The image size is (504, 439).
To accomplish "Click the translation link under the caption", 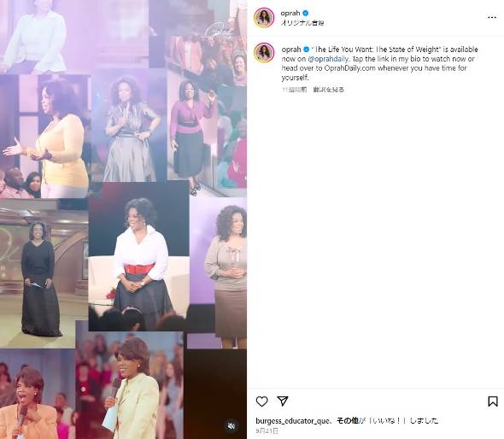I will click(329, 90).
